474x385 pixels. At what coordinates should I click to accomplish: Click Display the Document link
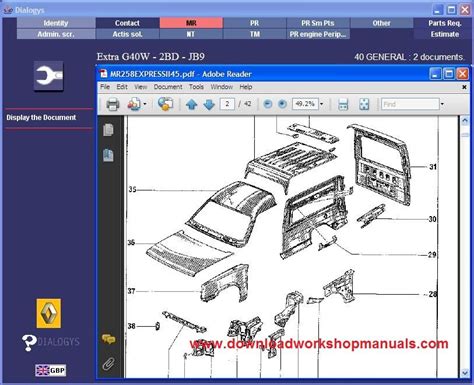click(41, 118)
